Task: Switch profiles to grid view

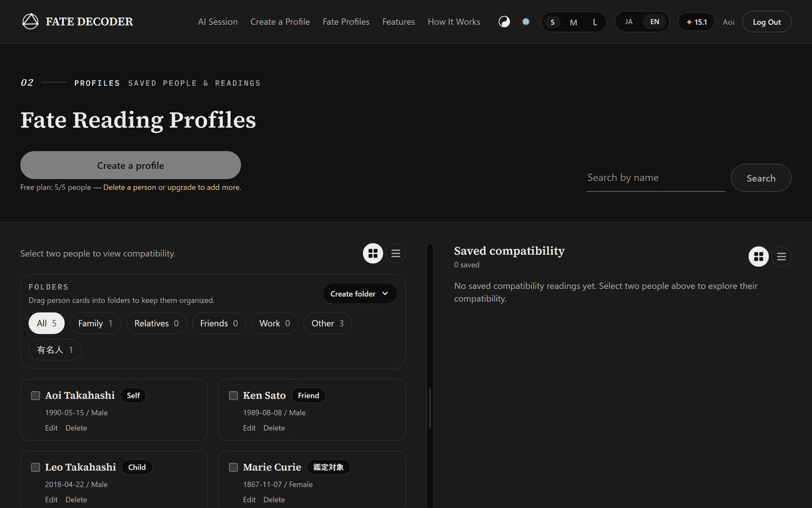Action: coord(373,253)
